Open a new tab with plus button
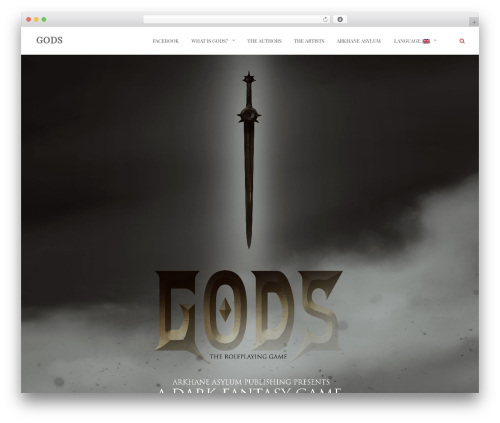This screenshot has height=423, width=500. (x=474, y=22)
